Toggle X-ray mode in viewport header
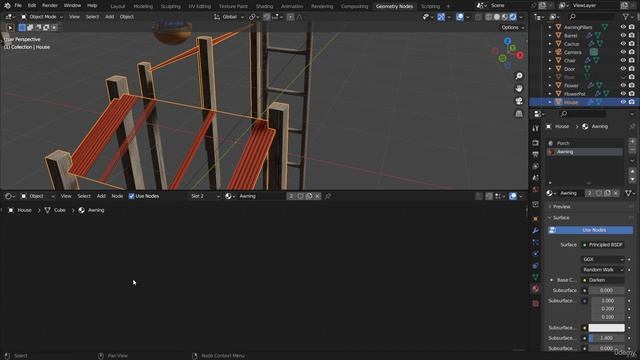 [478, 17]
